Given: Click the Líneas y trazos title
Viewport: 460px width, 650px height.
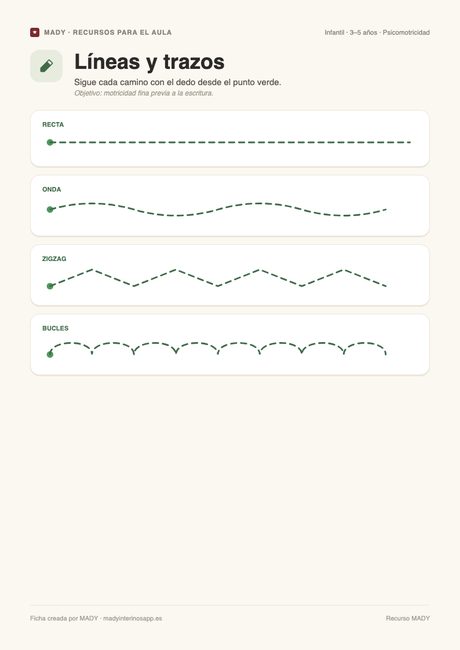Looking at the screenshot, I should coord(149,62).
